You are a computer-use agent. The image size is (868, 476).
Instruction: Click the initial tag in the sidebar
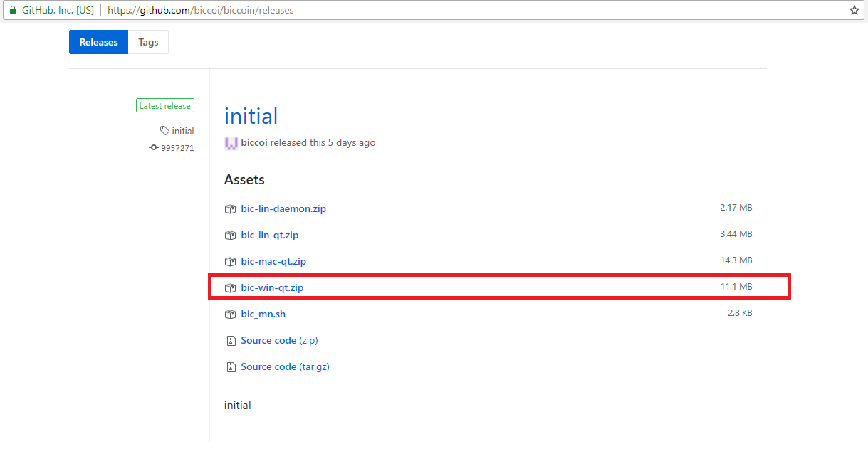[182, 131]
